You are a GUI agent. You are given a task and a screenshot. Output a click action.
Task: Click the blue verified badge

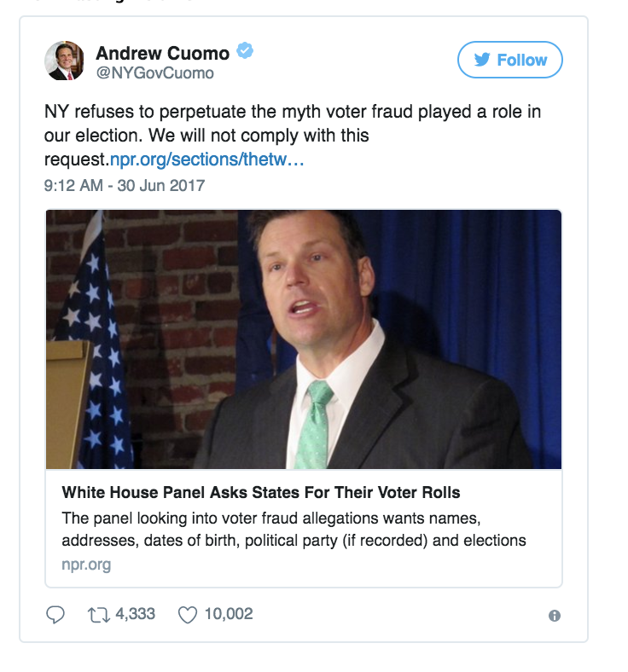[x=245, y=53]
